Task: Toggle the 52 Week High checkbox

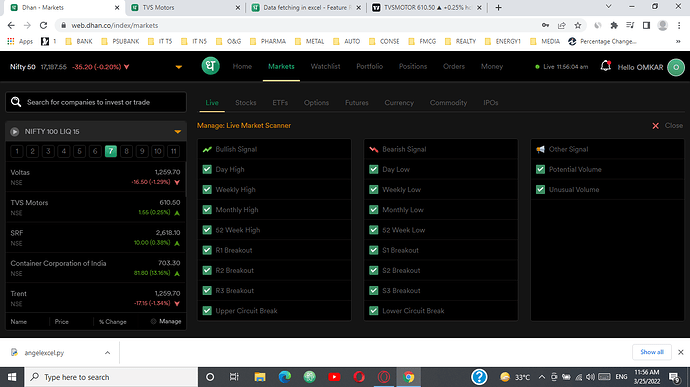Action: click(x=207, y=230)
